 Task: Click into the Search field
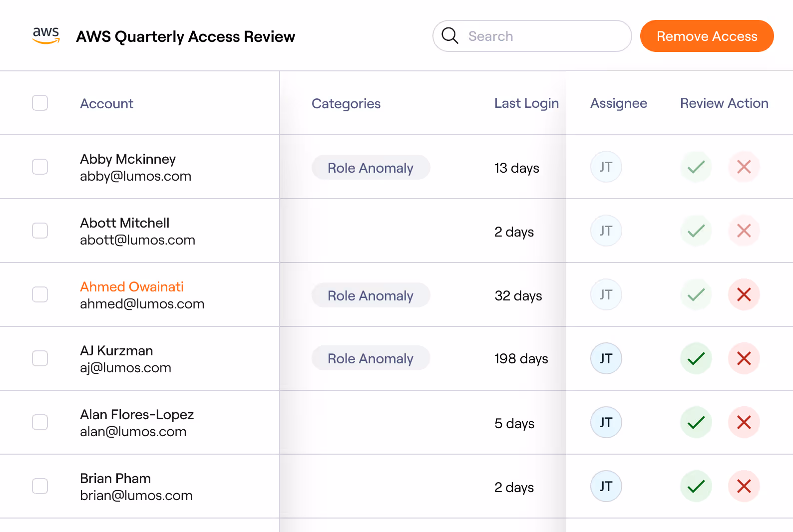(x=532, y=36)
